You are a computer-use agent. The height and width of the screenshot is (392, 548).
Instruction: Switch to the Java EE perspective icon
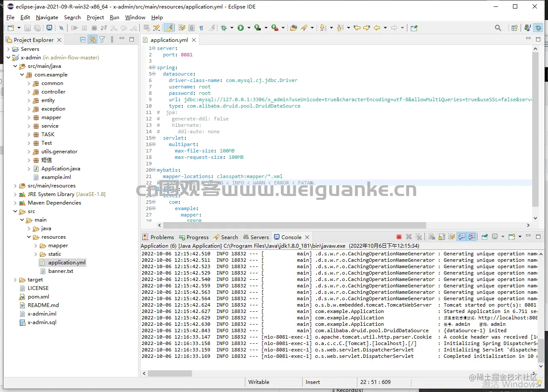click(528, 28)
